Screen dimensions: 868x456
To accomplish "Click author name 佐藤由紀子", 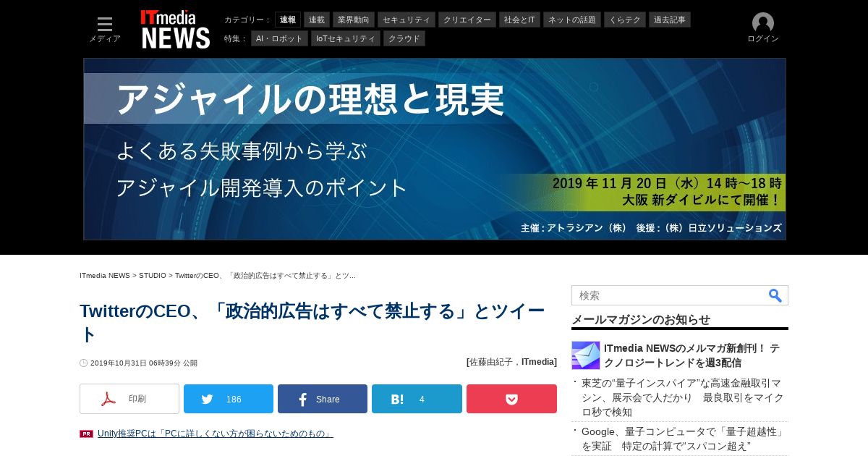I will pos(493,362).
